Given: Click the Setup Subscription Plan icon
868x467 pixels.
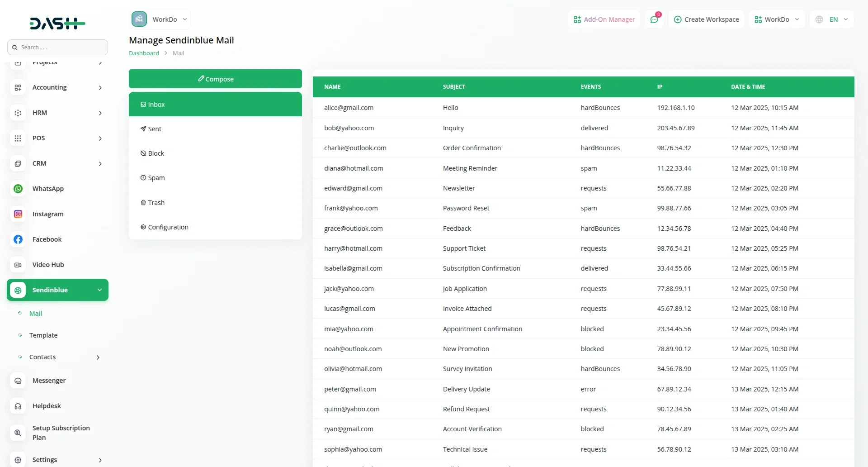Looking at the screenshot, I should (x=18, y=433).
